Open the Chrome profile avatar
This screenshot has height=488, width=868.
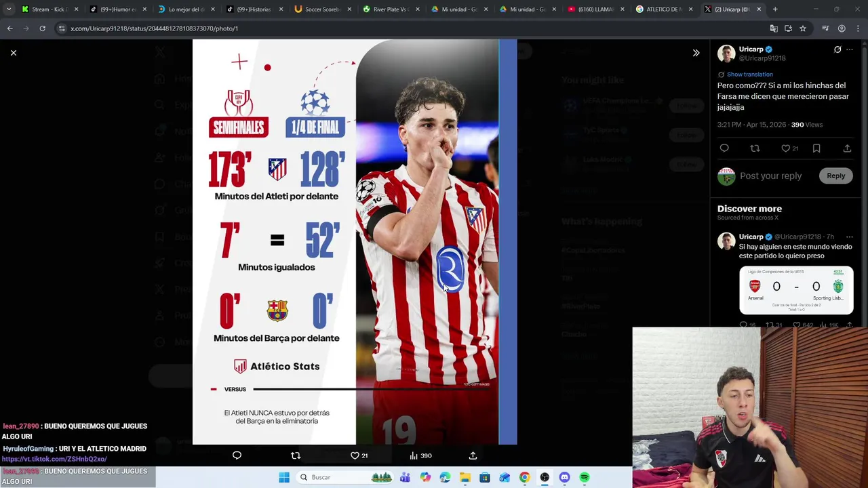(842, 28)
